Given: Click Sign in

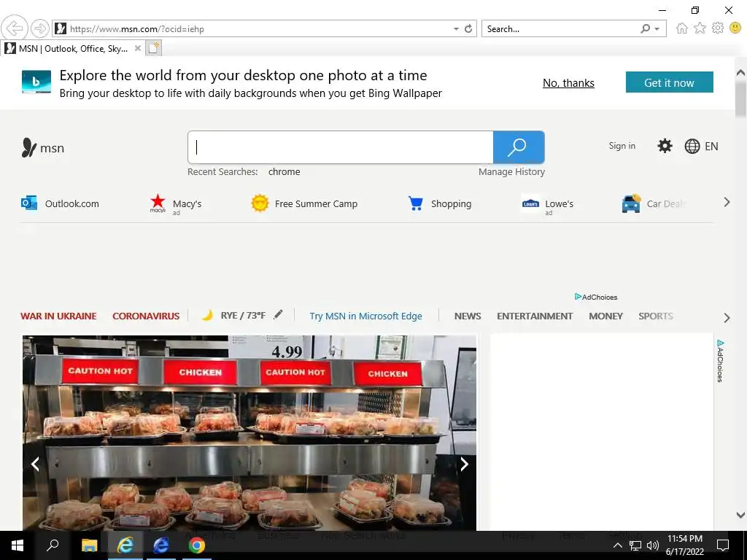Looking at the screenshot, I should (622, 146).
